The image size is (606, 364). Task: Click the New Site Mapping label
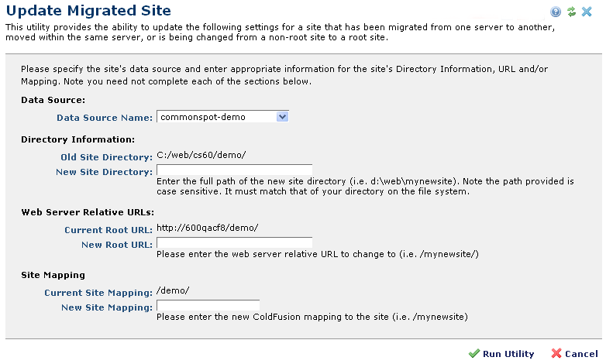106,307
